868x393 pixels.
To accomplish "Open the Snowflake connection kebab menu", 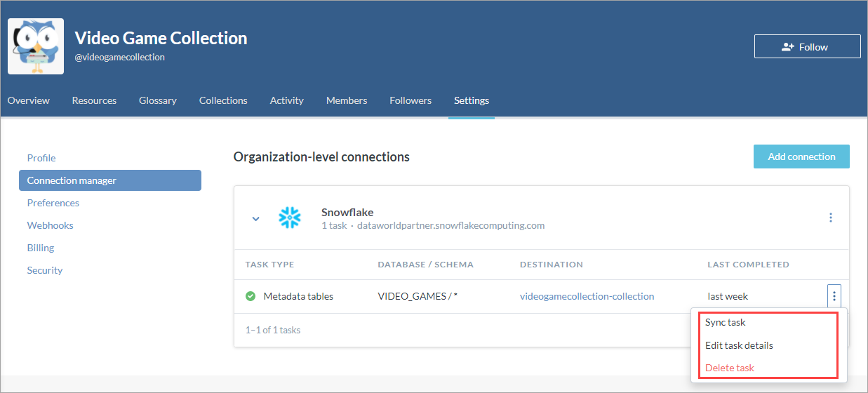I will 831,218.
